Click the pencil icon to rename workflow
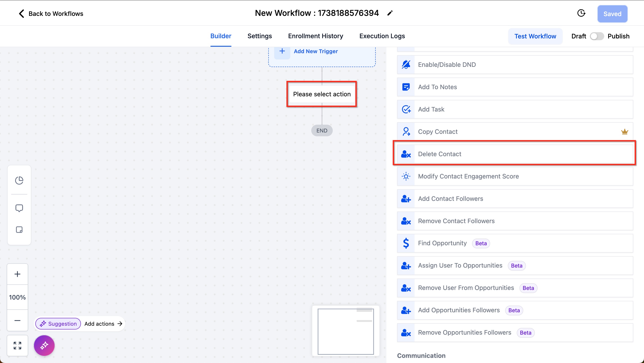644x363 pixels. point(390,13)
